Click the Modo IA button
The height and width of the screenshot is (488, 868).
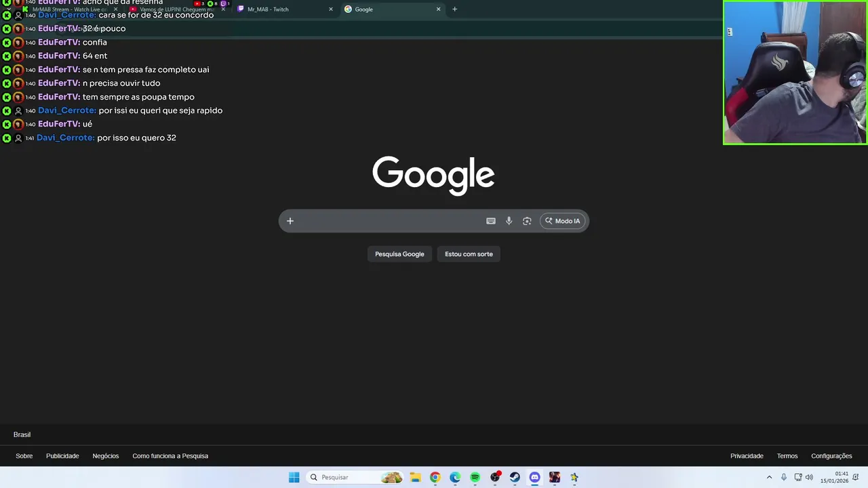[563, 221]
